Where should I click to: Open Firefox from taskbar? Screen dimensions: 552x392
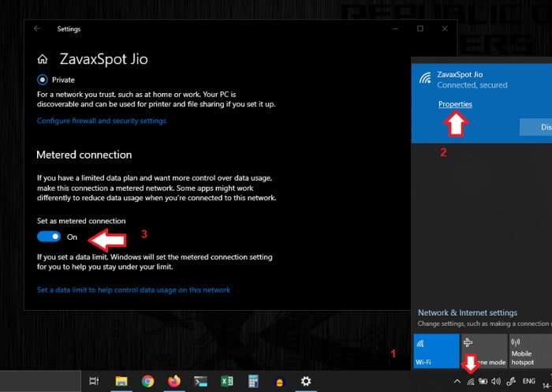click(174, 381)
